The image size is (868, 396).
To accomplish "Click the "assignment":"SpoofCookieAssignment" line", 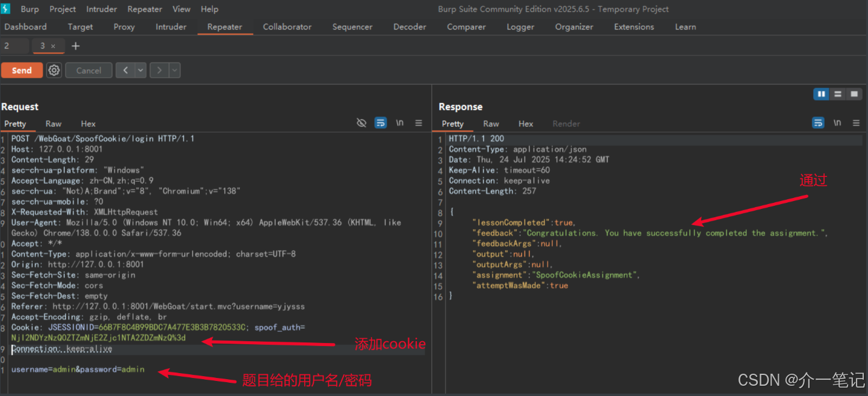I will click(556, 275).
